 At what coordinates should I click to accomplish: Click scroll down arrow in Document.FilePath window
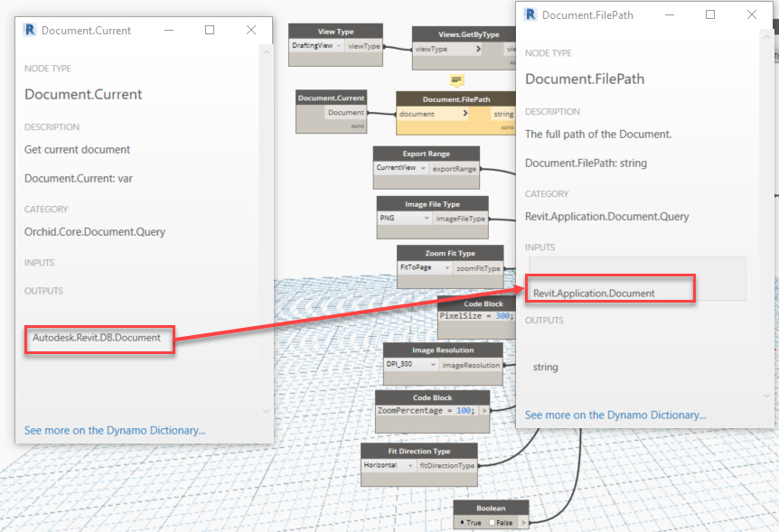point(766,396)
